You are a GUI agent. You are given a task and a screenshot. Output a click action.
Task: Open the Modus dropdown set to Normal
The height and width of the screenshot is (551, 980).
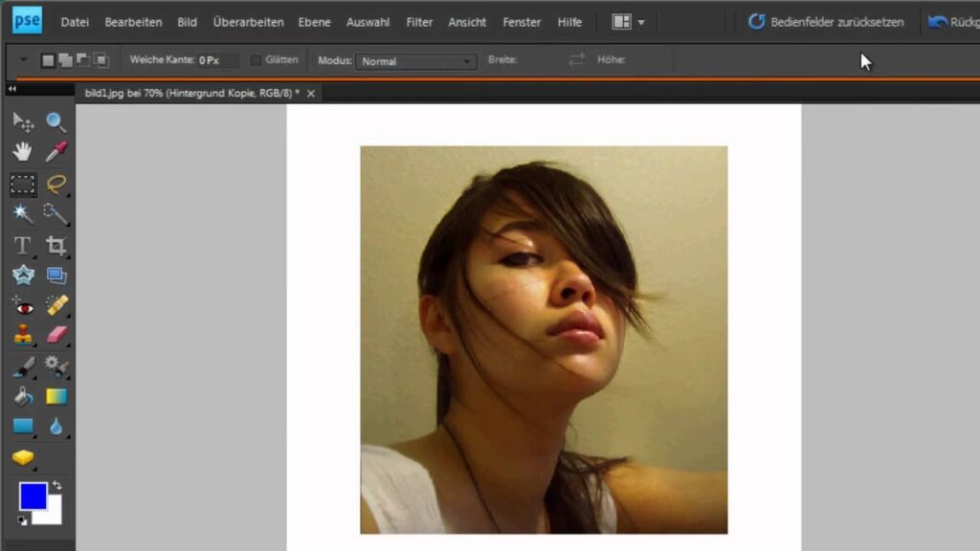pyautogui.click(x=416, y=61)
